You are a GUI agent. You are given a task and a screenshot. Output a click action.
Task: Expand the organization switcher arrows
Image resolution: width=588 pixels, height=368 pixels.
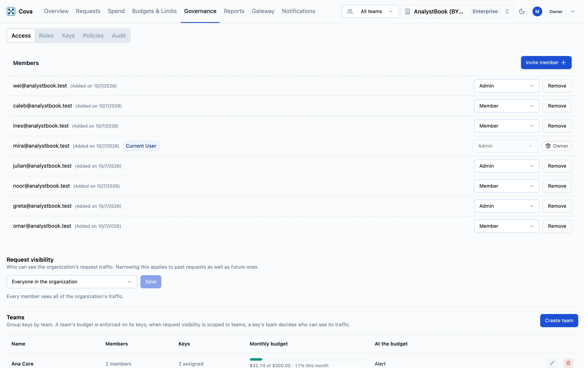pyautogui.click(x=507, y=11)
